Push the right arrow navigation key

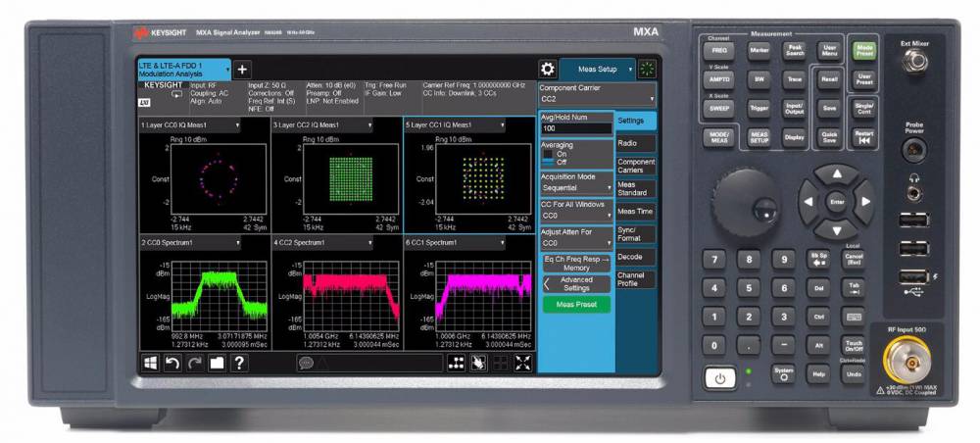click(865, 202)
